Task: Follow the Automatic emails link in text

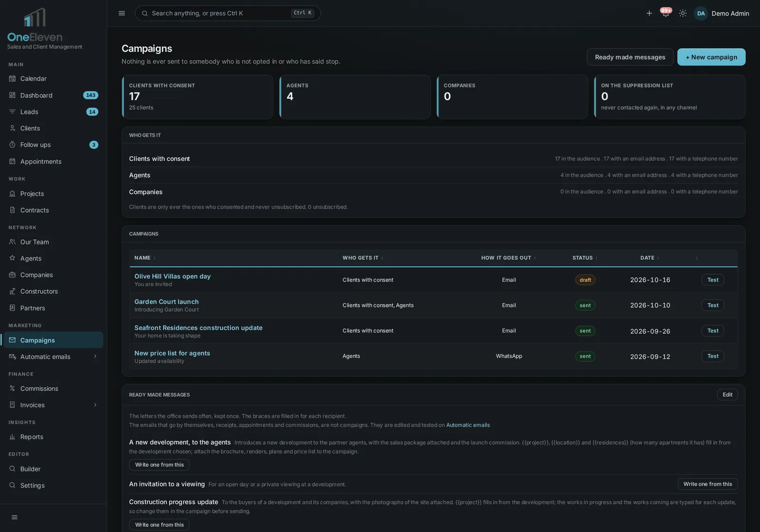Action: tap(468, 425)
